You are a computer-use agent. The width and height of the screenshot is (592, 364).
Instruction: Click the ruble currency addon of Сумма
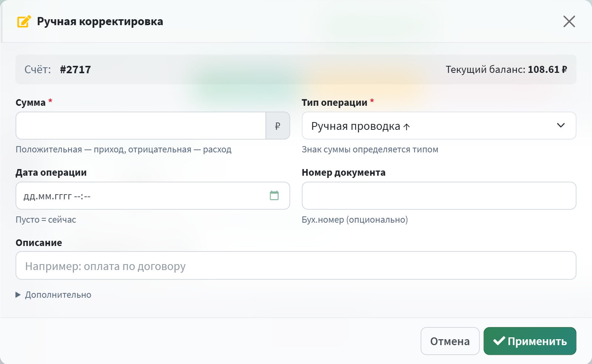point(277,126)
